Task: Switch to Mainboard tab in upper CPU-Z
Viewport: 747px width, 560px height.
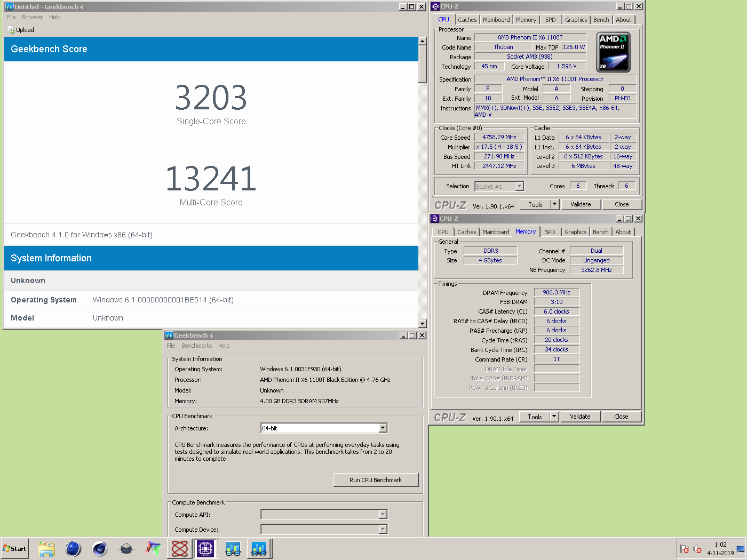Action: pyautogui.click(x=496, y=20)
